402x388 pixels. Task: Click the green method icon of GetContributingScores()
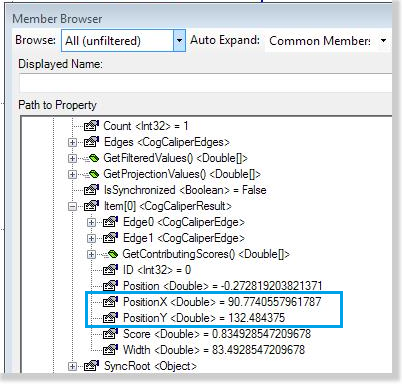pyautogui.click(x=111, y=254)
